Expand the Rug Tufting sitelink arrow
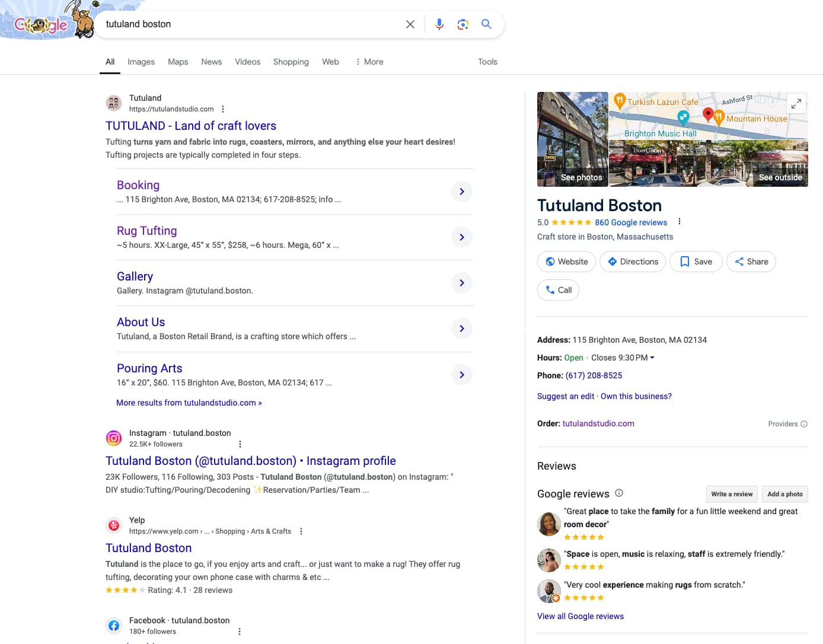Image resolution: width=823 pixels, height=644 pixels. 462,237
